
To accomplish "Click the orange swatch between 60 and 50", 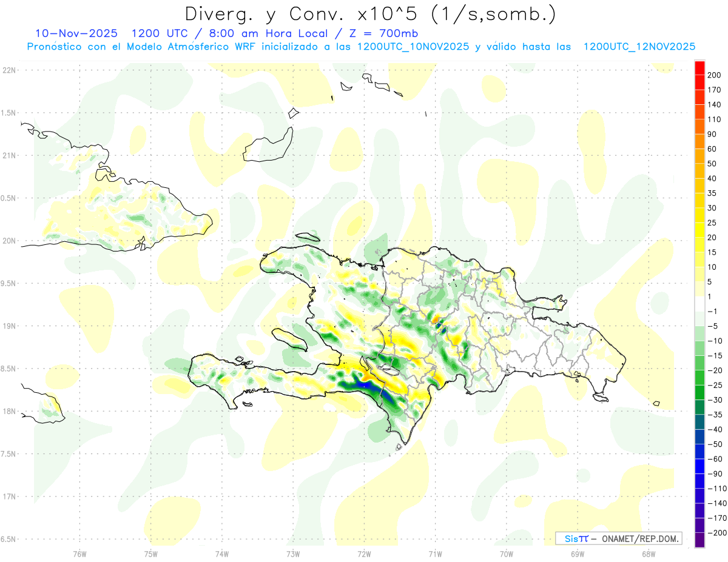I will point(700,157).
